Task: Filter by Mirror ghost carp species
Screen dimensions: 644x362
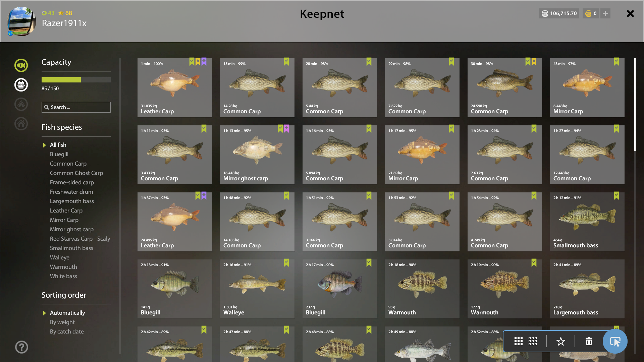Action: [72, 229]
